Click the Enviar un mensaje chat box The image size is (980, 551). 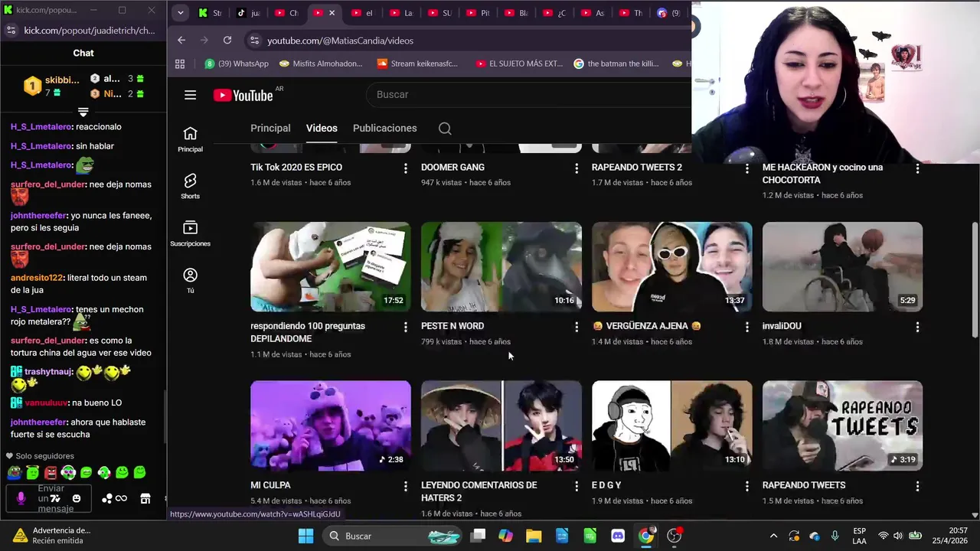pyautogui.click(x=51, y=499)
